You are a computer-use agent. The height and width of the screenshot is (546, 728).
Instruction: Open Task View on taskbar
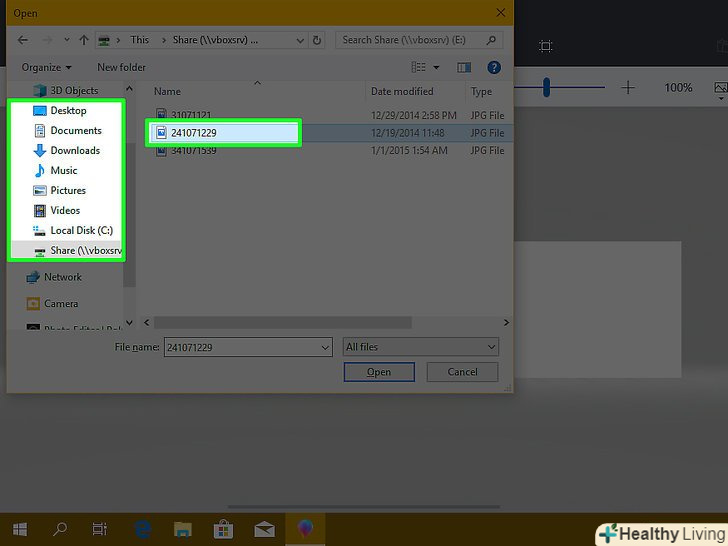click(99, 529)
